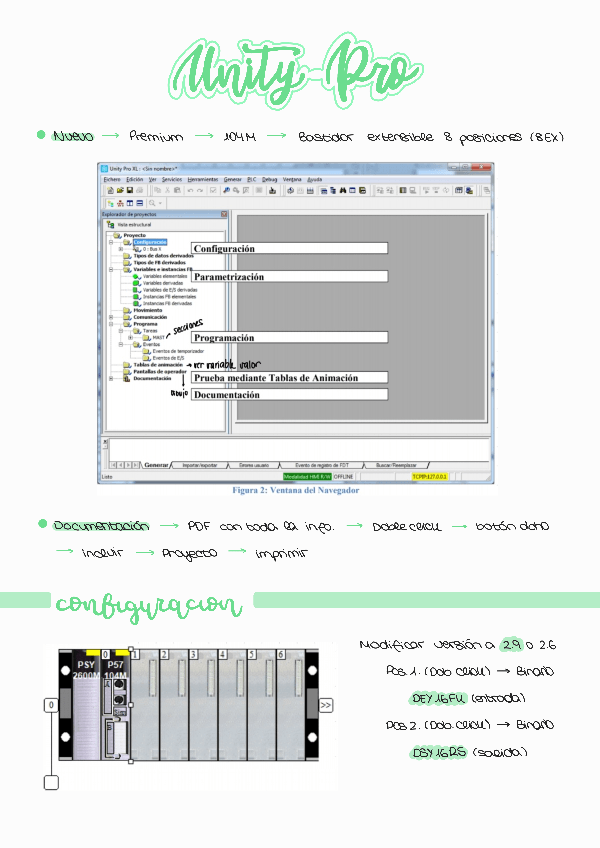Click the Redo arrow toolbar icon
This screenshot has height=848, width=600.
[x=200, y=190]
